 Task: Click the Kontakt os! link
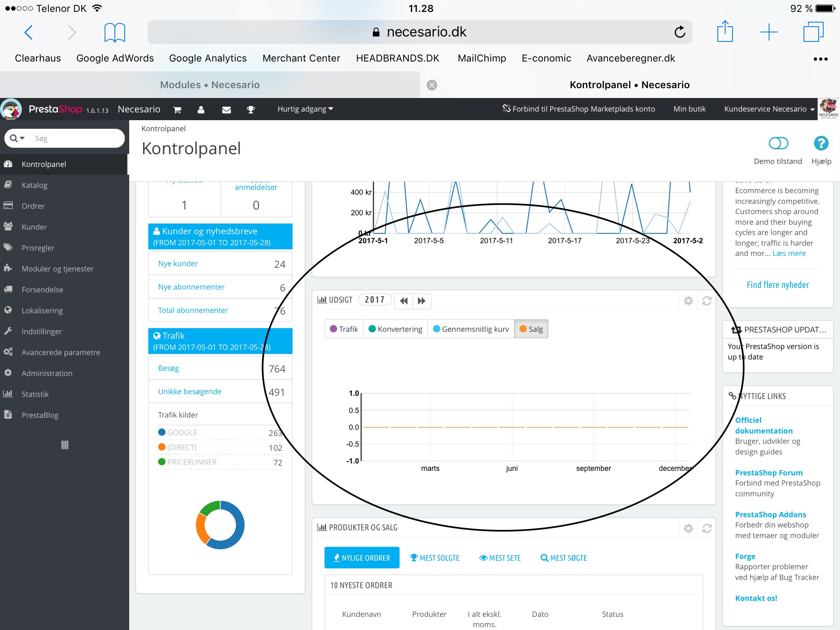[x=756, y=598]
